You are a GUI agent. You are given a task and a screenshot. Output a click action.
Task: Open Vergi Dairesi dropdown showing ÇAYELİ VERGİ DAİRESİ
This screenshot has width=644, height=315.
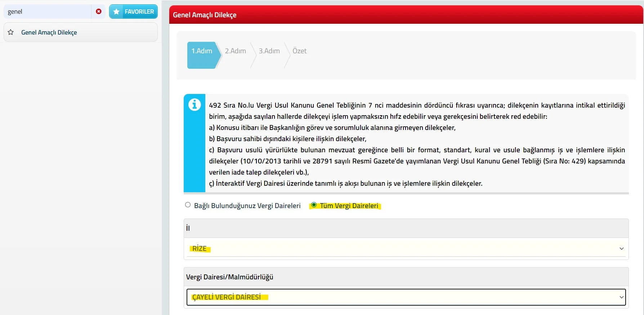click(x=406, y=297)
